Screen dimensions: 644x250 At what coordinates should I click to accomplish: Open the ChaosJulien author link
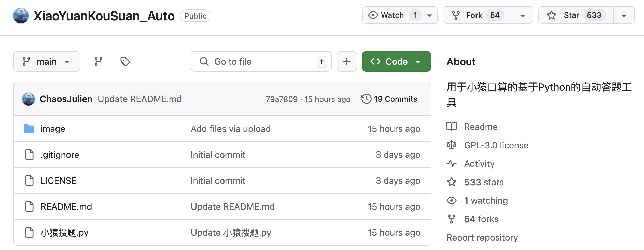coord(66,99)
